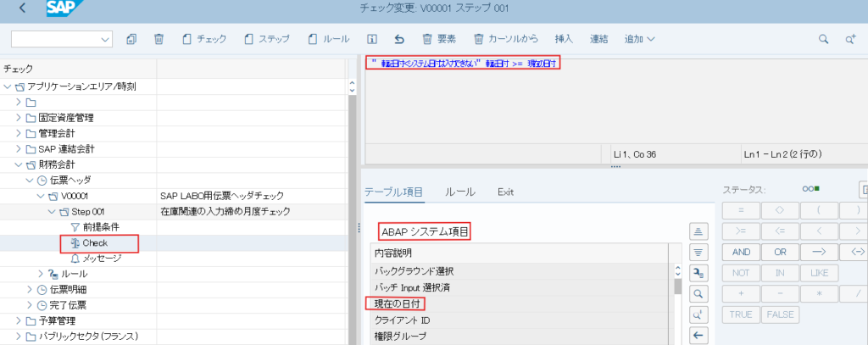Click the 挿入 button

564,39
